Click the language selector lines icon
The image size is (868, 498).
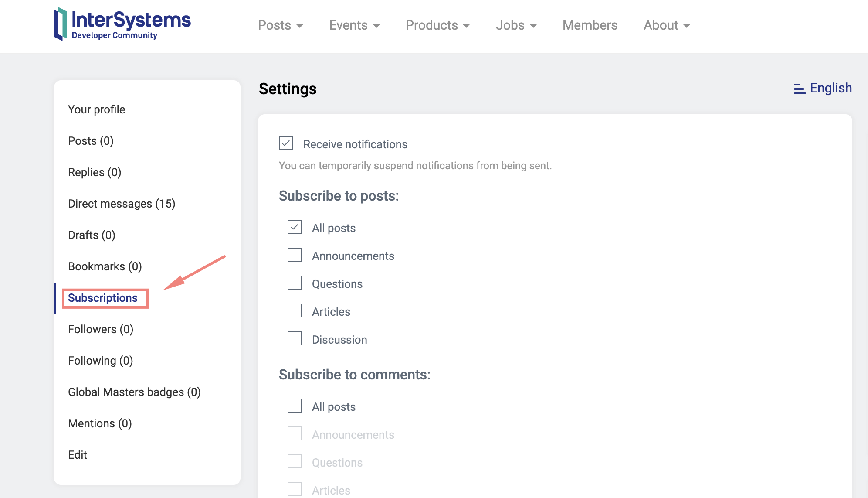tap(799, 89)
